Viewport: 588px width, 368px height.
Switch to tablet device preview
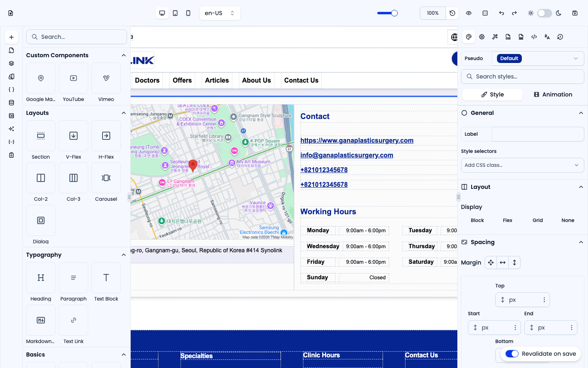pos(175,13)
